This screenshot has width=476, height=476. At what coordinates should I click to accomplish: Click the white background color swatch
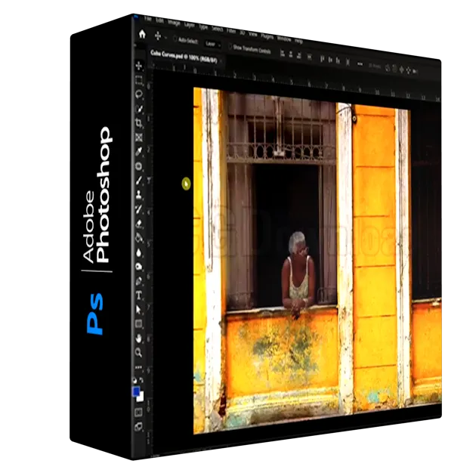141,398
